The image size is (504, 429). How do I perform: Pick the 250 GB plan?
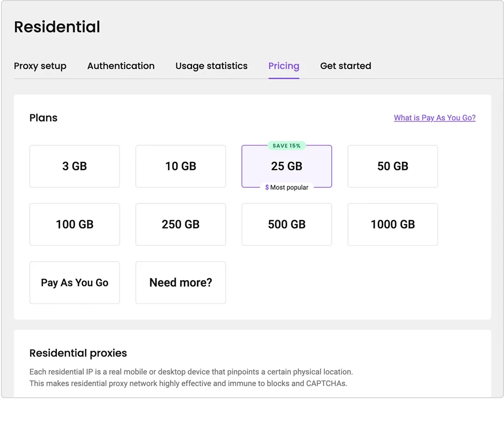pyautogui.click(x=181, y=224)
